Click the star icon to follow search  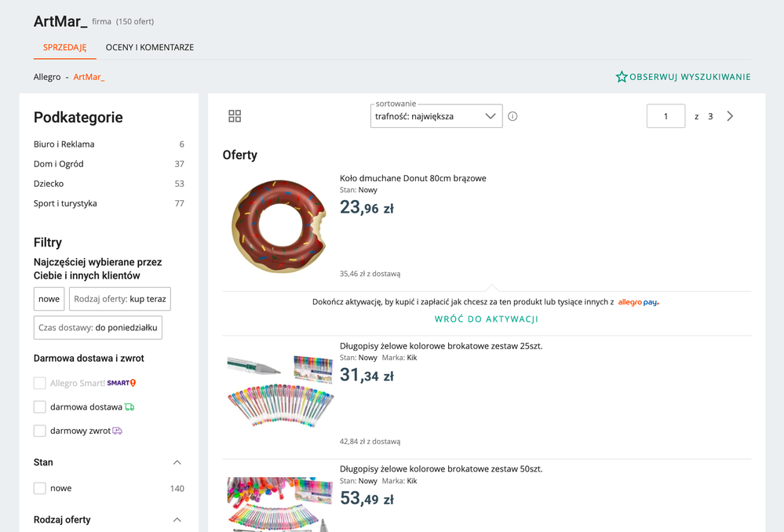622,77
